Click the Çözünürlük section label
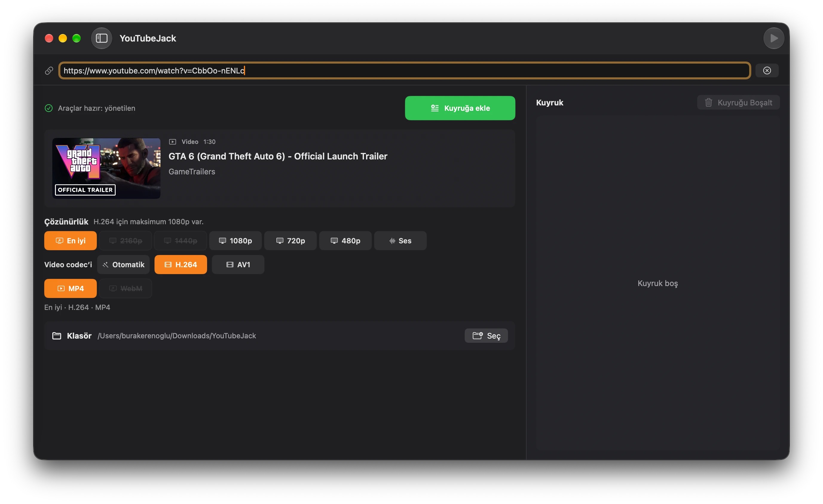 (66, 222)
